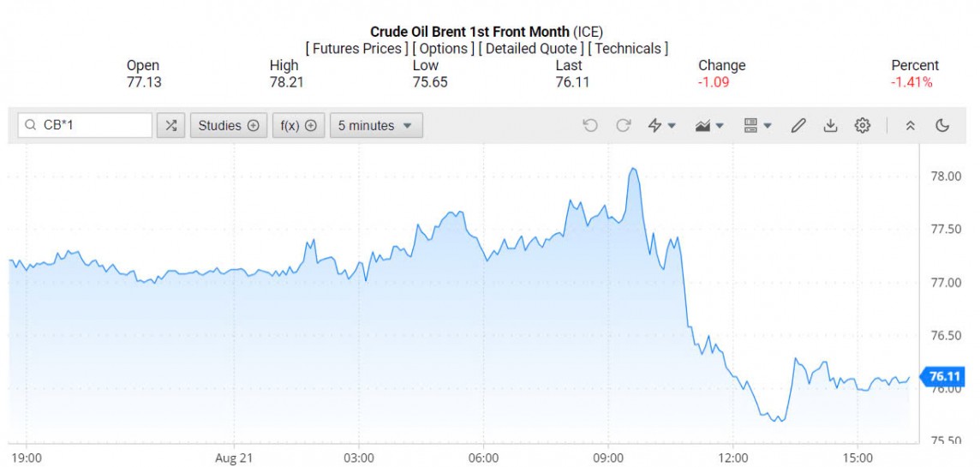Expand the lightning bolt events dropdown
980x467 pixels.
coord(661,126)
